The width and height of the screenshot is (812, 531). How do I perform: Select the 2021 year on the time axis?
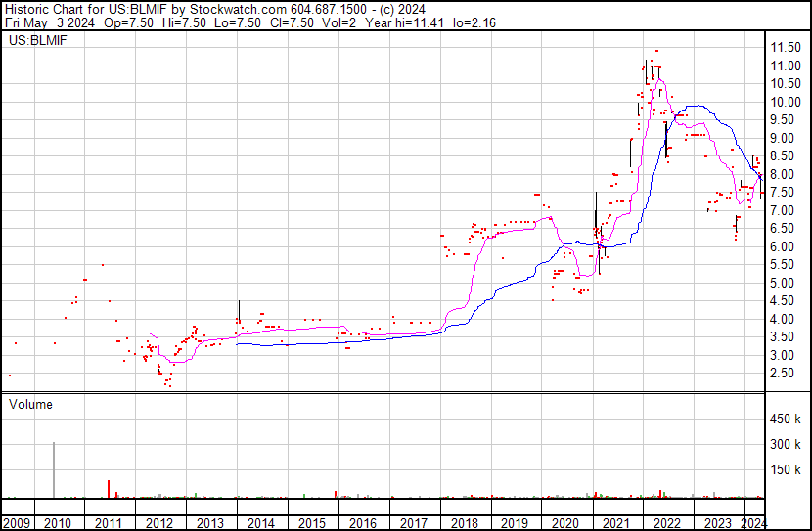coord(616,523)
